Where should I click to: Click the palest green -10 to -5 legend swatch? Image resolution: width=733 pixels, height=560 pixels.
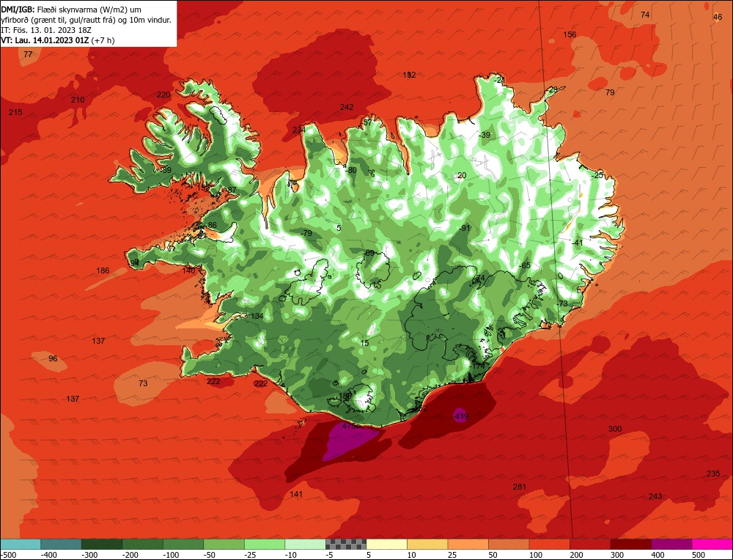coord(305,544)
